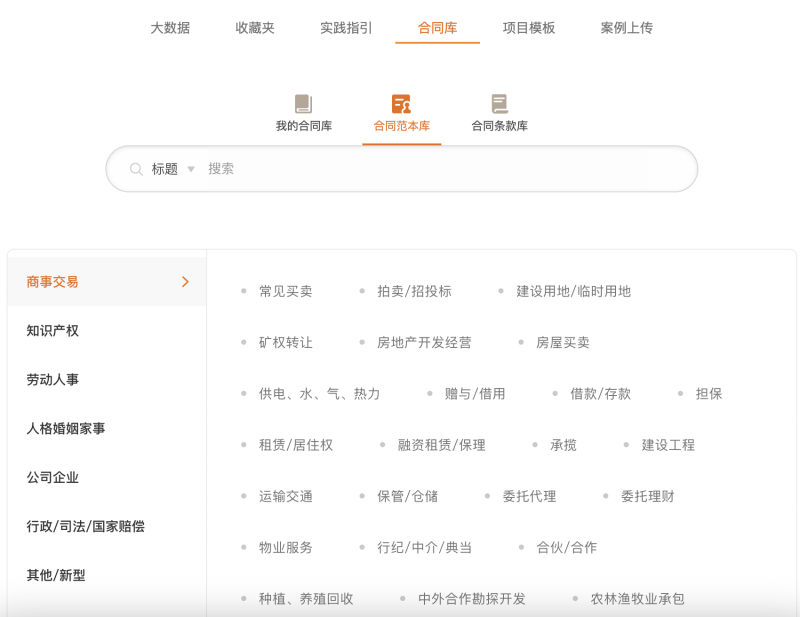Expand the 商事交易 category arrow

click(185, 282)
